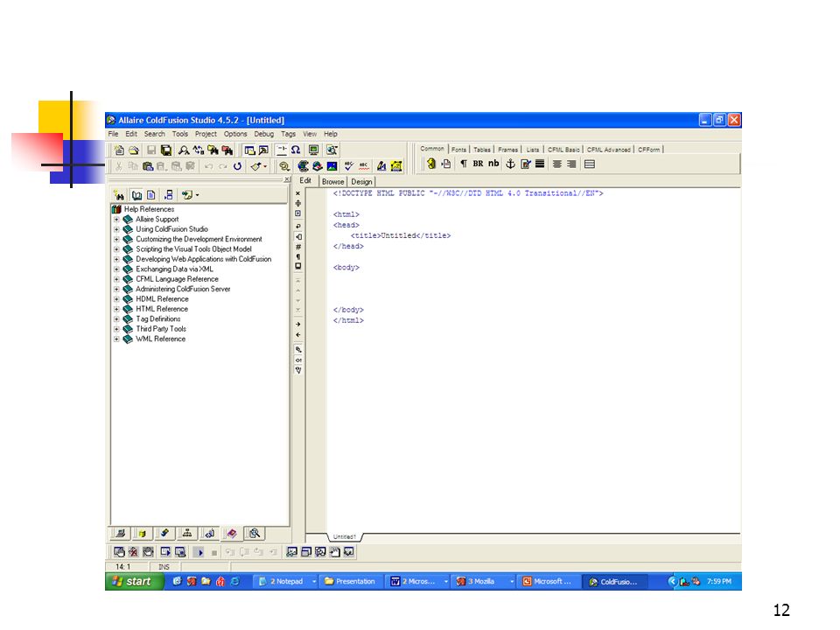Switch to the CFML Basic toolbar tab
This screenshot has height=630, width=840.
tap(563, 150)
